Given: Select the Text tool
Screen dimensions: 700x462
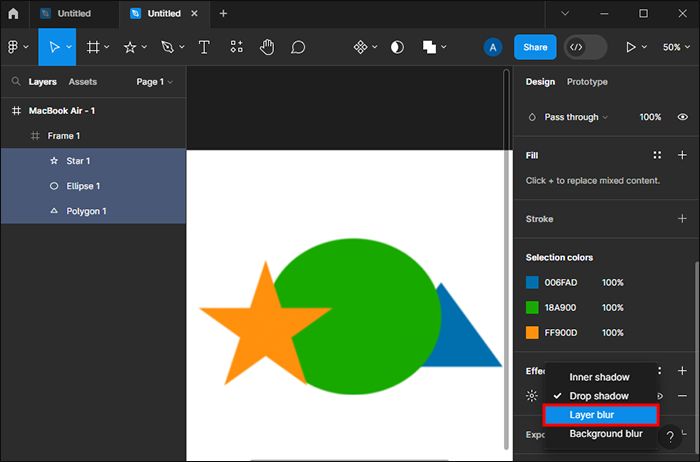Looking at the screenshot, I should tap(204, 47).
